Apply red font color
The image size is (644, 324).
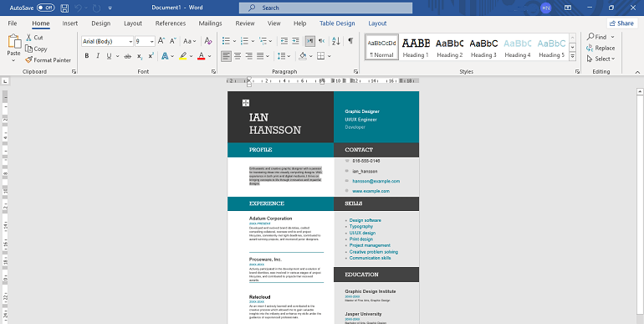202,56
